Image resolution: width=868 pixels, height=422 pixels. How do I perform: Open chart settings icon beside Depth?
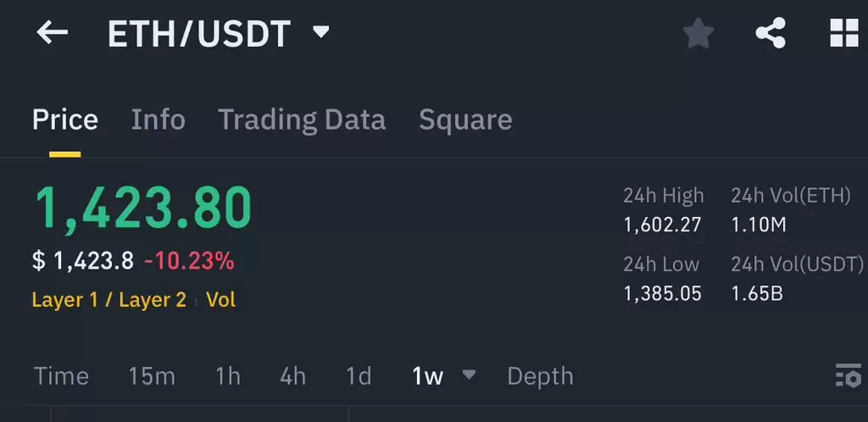pyautogui.click(x=848, y=376)
